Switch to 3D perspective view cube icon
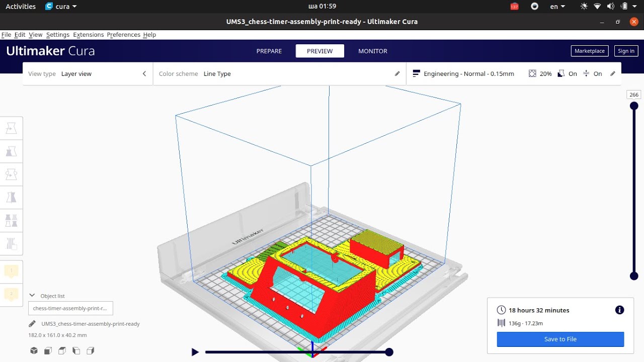 tap(34, 350)
